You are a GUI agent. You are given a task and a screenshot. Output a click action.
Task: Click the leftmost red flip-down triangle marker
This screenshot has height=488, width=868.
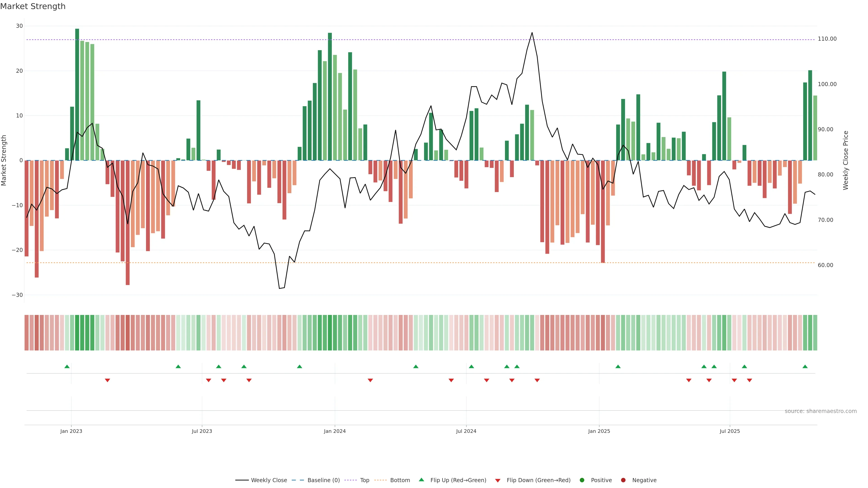coord(108,380)
